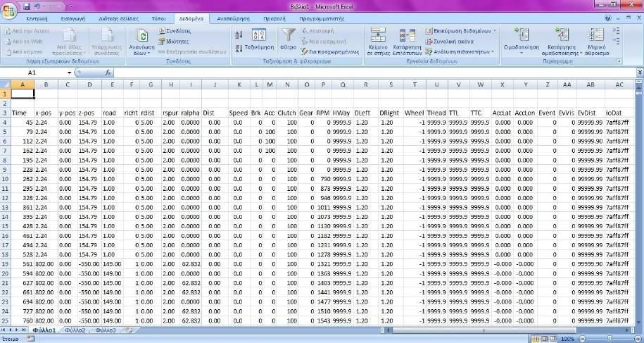Screen dimensions: 644x343
Task: Click the Ομαδοποίηση group icon
Action: point(522,35)
